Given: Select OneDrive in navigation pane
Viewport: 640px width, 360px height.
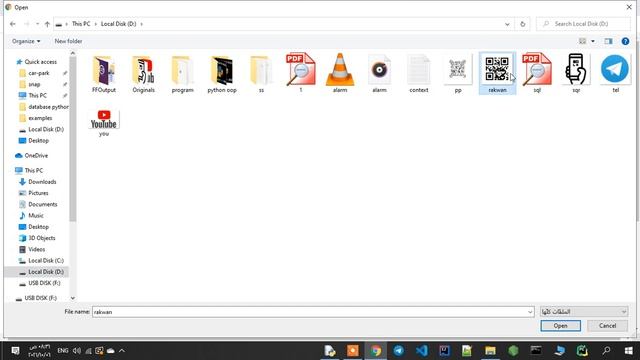Looking at the screenshot, I should click(36, 156).
